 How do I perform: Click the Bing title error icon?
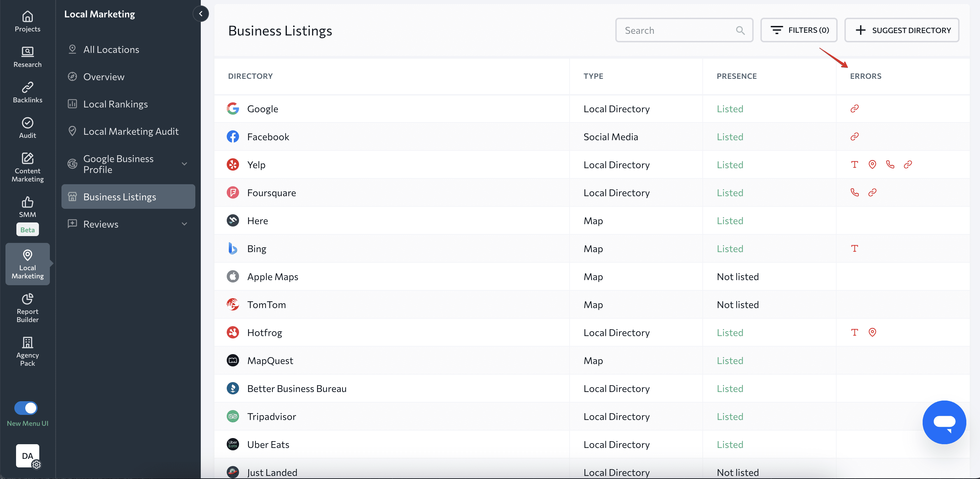[x=854, y=248]
